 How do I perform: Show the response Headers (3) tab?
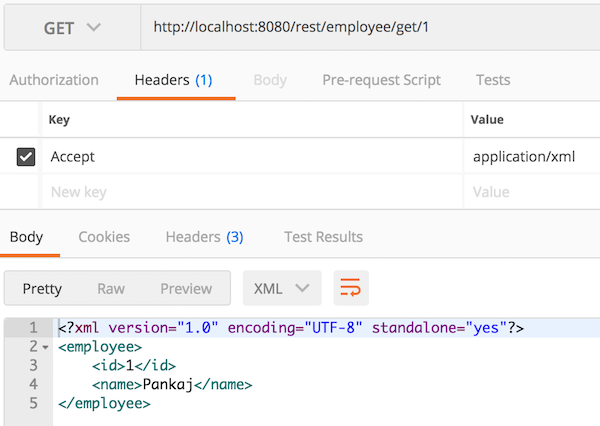204,237
